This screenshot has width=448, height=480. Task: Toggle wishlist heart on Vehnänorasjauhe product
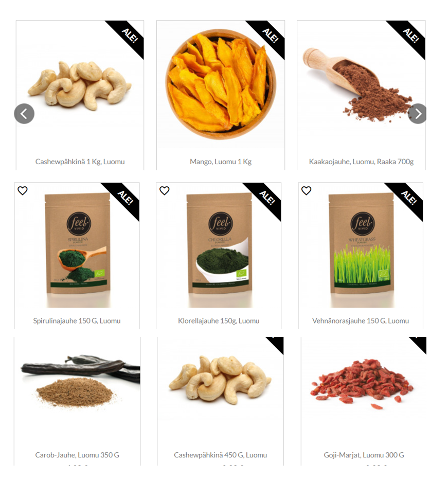click(307, 191)
